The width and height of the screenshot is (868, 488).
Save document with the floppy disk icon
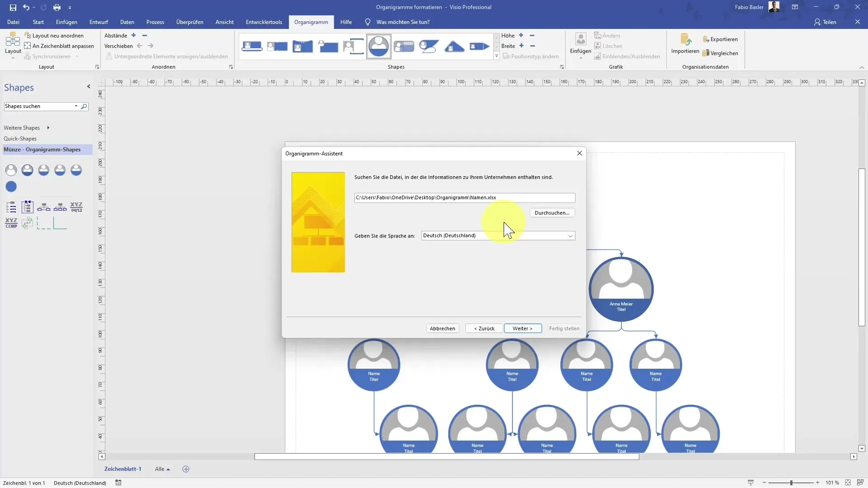[x=13, y=7]
